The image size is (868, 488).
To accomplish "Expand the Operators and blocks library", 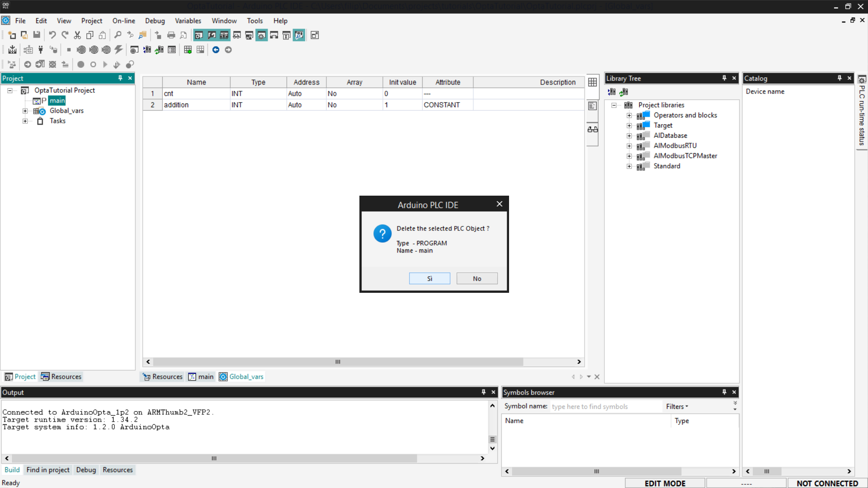I will tap(629, 116).
